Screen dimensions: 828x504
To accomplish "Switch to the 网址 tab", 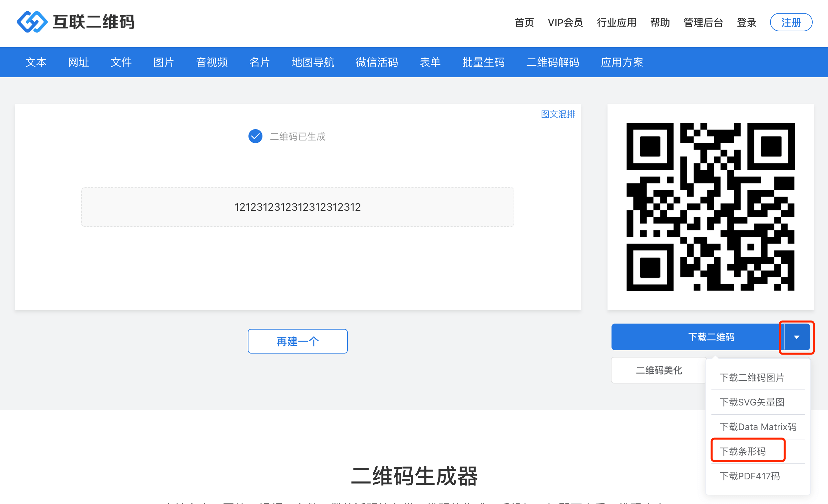I will pos(79,63).
